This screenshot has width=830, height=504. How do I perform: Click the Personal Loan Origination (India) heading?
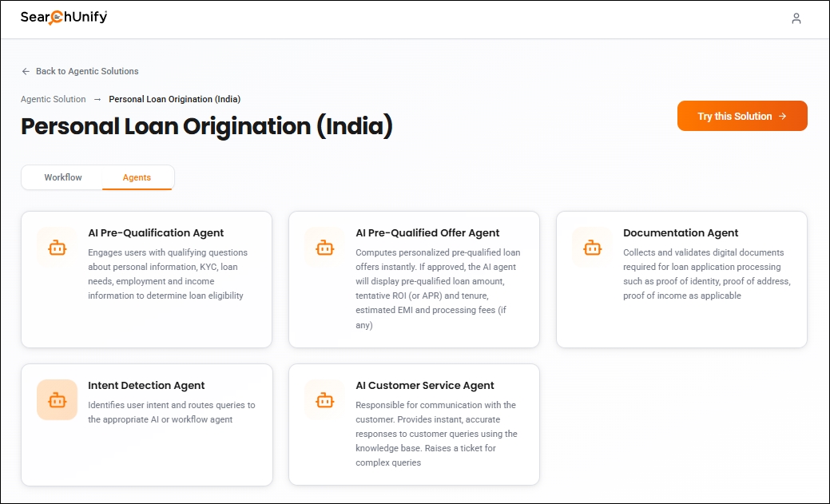(x=206, y=126)
